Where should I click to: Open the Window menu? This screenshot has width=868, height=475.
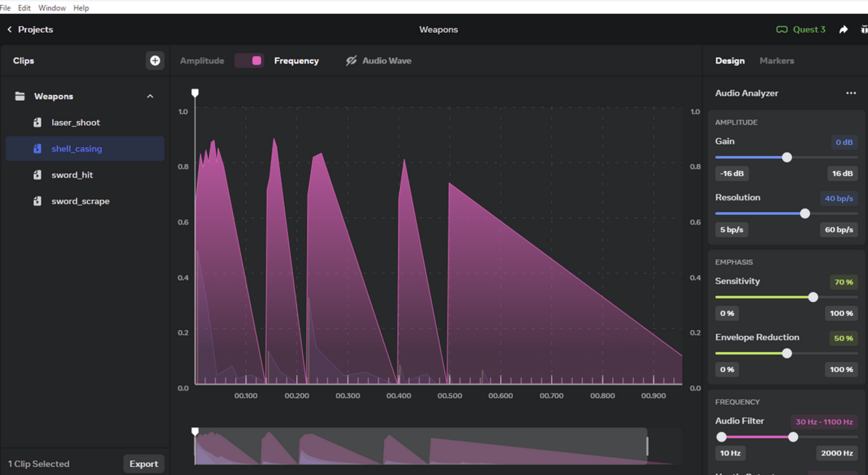pos(52,8)
